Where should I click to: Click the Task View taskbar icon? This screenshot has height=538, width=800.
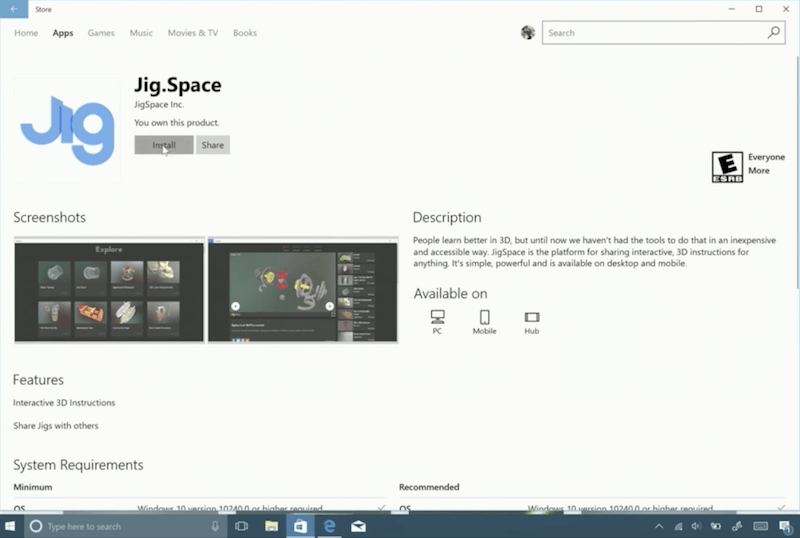tap(241, 526)
